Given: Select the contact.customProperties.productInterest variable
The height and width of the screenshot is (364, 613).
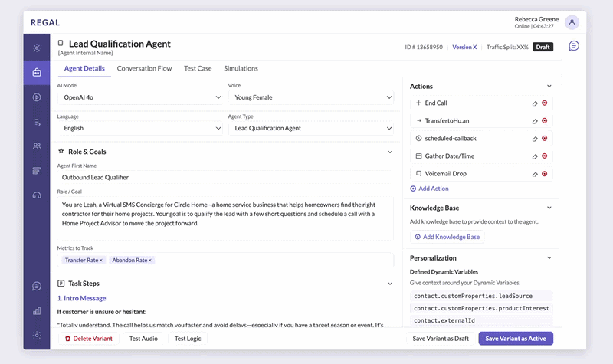Looking at the screenshot, I should click(481, 308).
